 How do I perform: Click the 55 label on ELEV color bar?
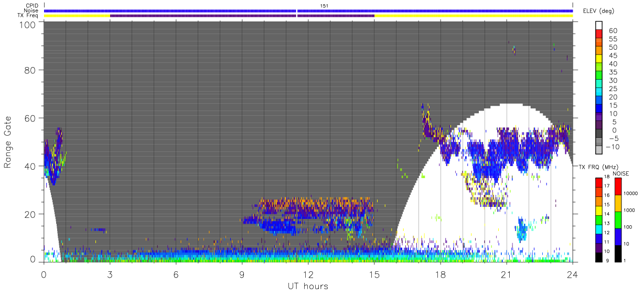click(613, 39)
